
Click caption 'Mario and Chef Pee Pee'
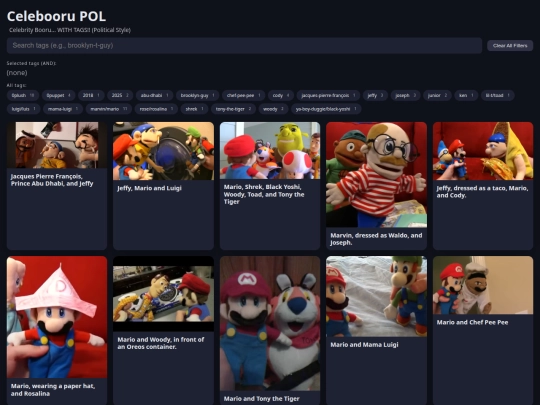(x=472, y=322)
